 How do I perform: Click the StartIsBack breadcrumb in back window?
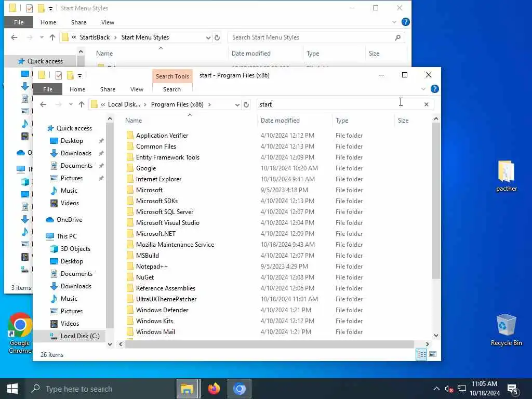pyautogui.click(x=95, y=37)
